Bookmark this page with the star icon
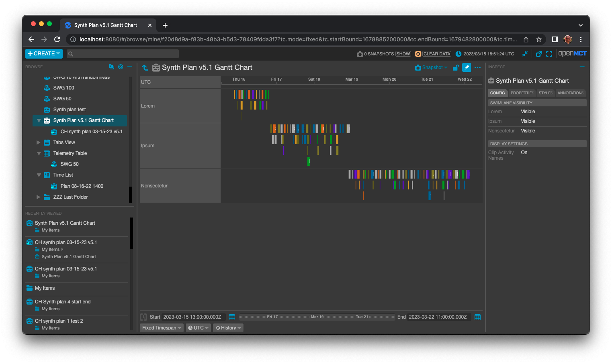612x364 pixels. coord(539,39)
